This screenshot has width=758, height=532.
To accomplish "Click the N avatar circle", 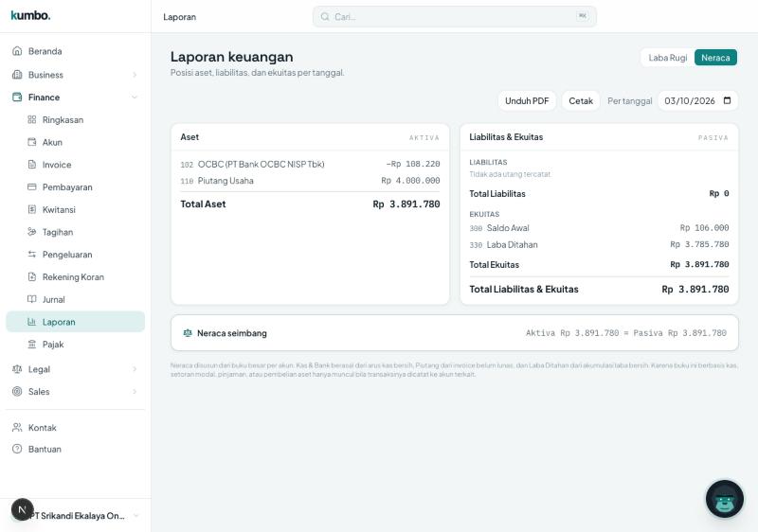I will [x=22, y=509].
